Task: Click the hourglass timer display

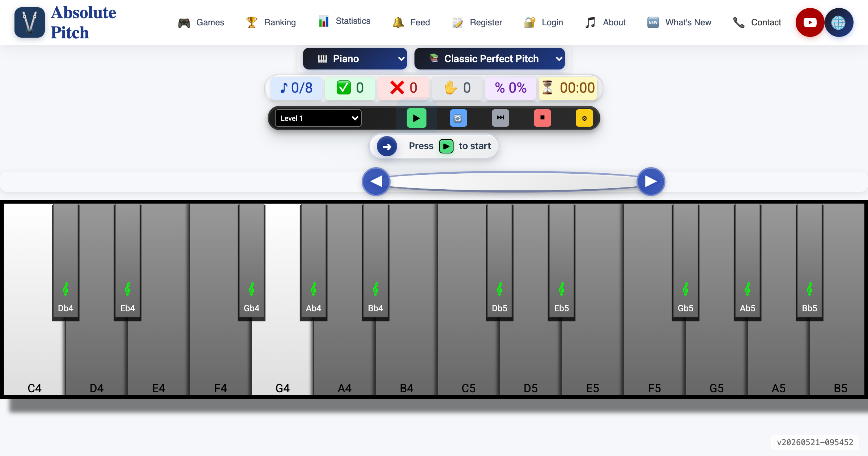Action: [568, 88]
